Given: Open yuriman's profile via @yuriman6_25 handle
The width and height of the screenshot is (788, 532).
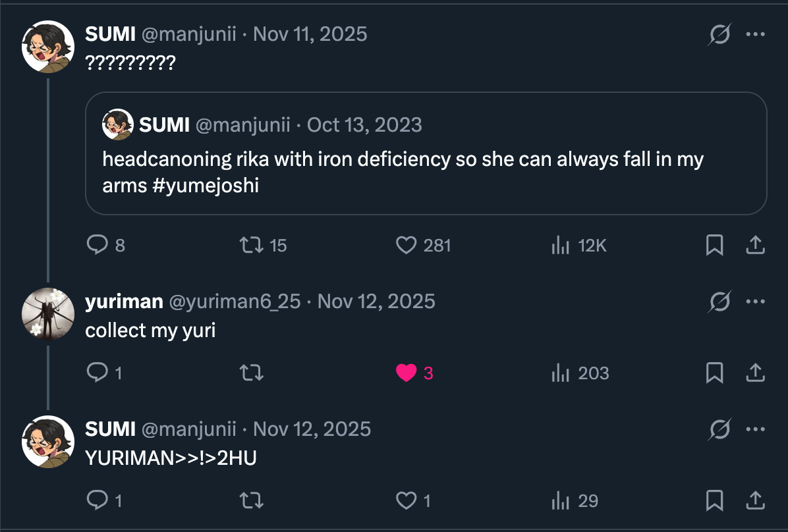Looking at the screenshot, I should (x=235, y=302).
